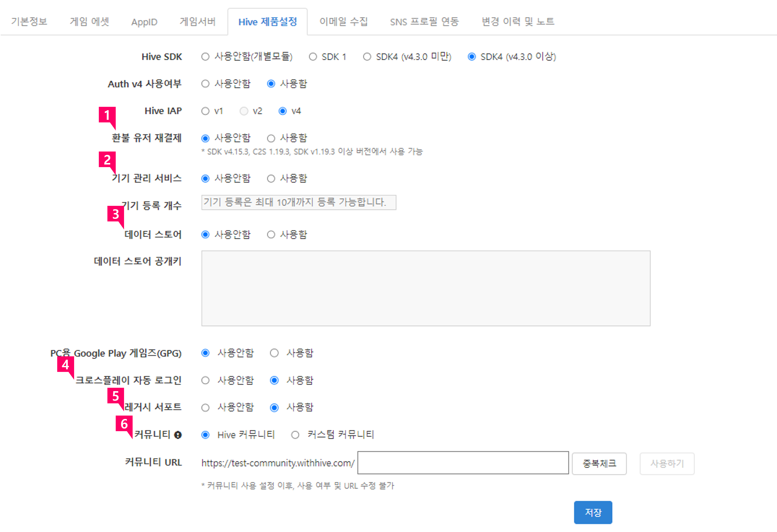Open the 변경 이력 및 노트 tab

coord(518,22)
